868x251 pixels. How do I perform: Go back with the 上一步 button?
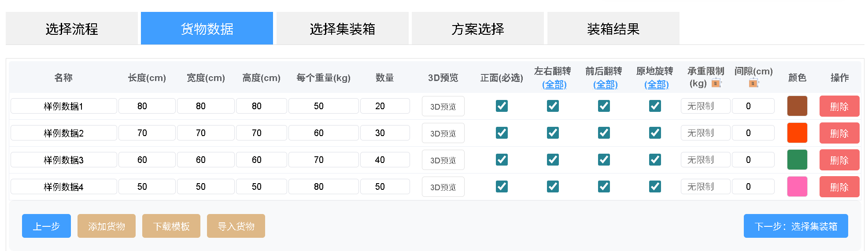(x=46, y=226)
